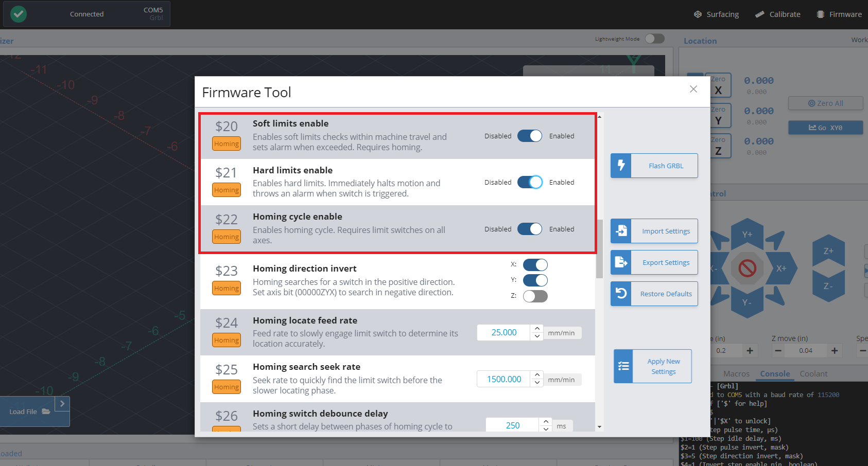
Task: Click the Flash GRBL lightning icon
Action: click(x=621, y=166)
